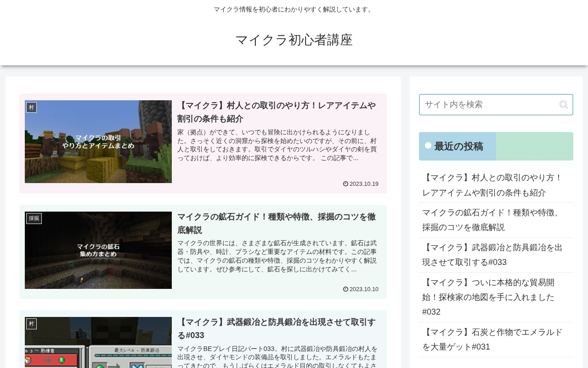Image resolution: width=588 pixels, height=368 pixels.
Task: Click the search magnifier icon
Action: pyautogui.click(x=564, y=105)
